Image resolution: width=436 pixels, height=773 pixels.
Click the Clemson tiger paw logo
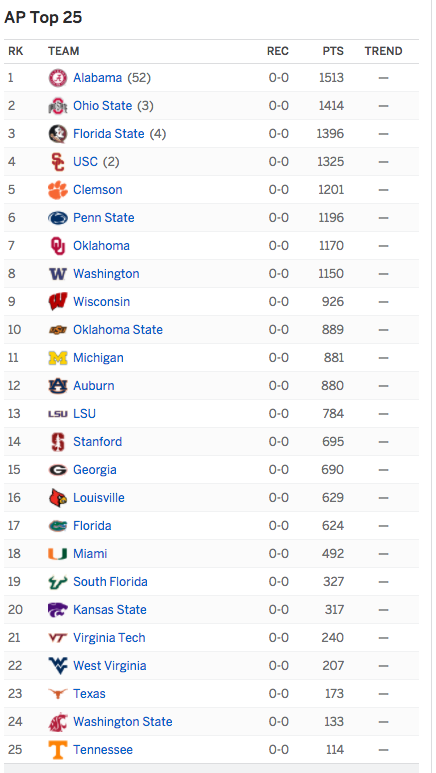(x=58, y=190)
